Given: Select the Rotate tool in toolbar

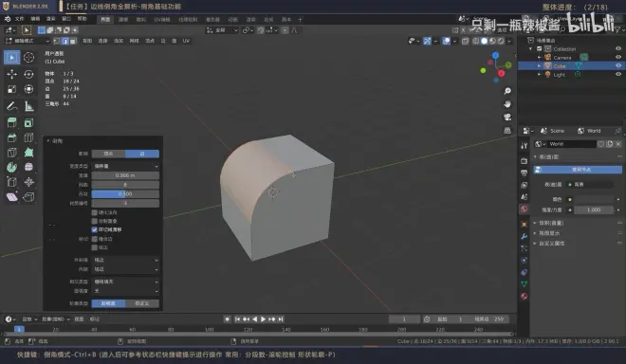Looking at the screenshot, I should [28, 74].
